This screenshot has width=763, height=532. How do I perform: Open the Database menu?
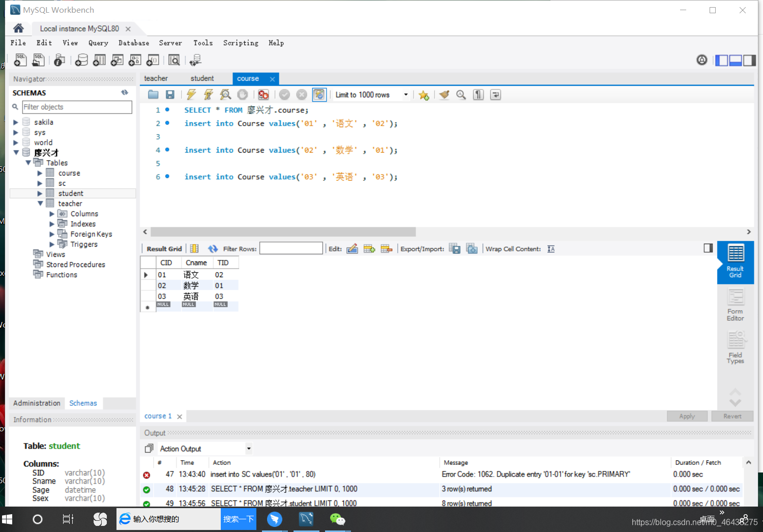tap(134, 43)
